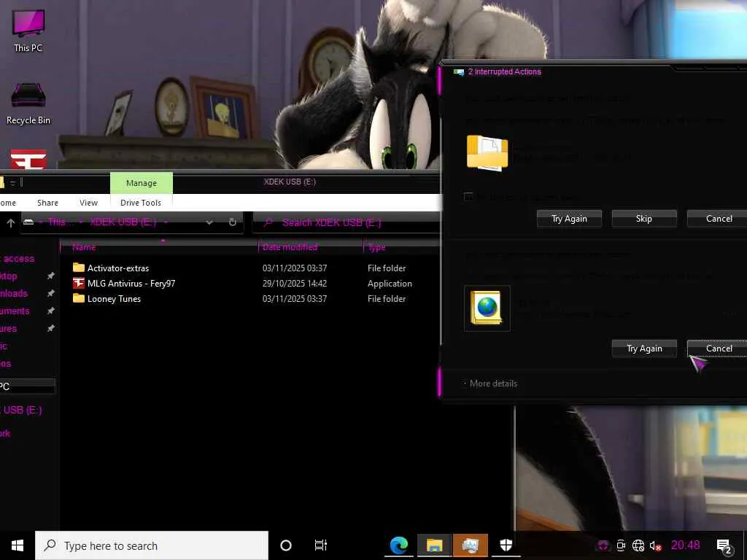The height and width of the screenshot is (560, 747).
Task: Select the 'Activator-extras' folder name
Action: coord(118,268)
